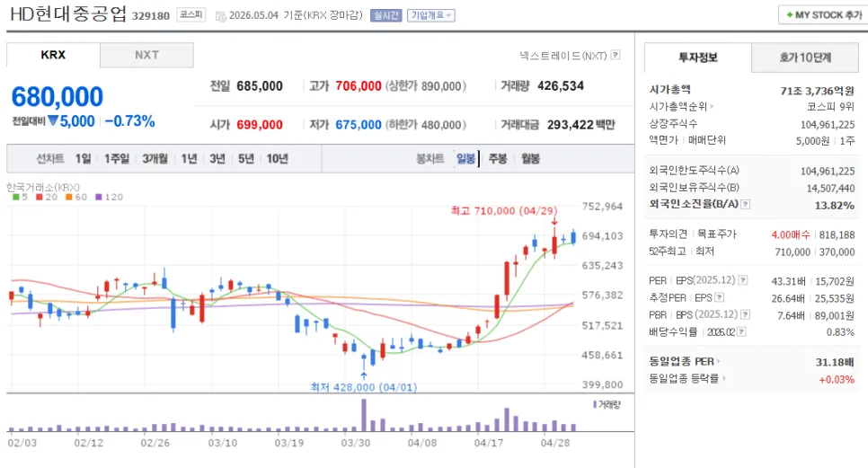
Task: Click the 시가총액 71조 3,736억원 value
Action: click(x=817, y=91)
